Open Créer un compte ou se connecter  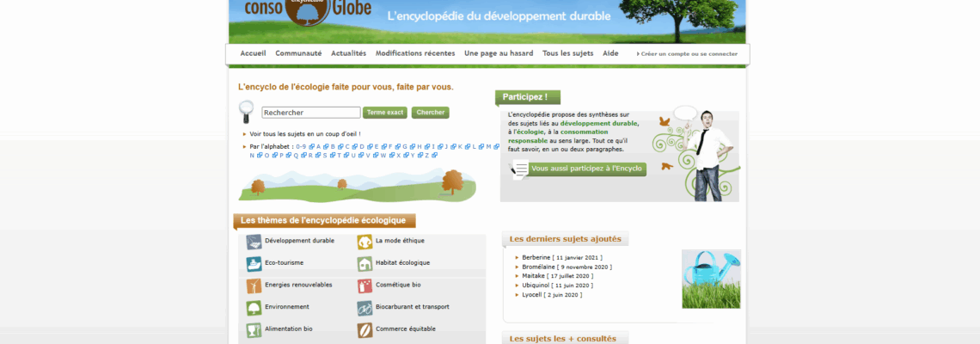[x=689, y=54]
